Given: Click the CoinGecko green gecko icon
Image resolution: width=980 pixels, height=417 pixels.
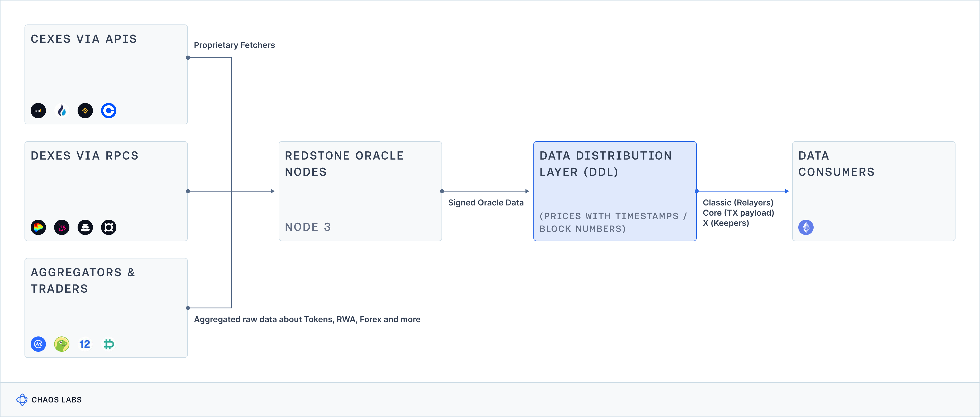Looking at the screenshot, I should tap(62, 344).
